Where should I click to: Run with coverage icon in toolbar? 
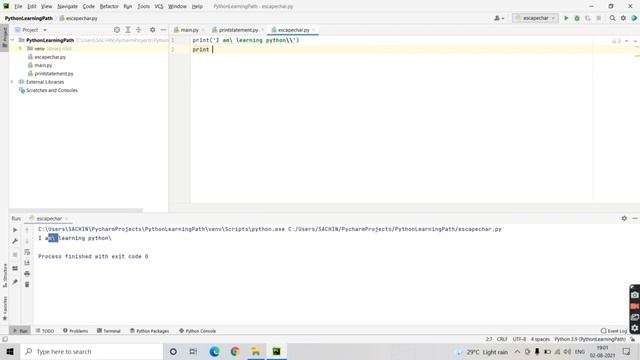tap(588, 18)
